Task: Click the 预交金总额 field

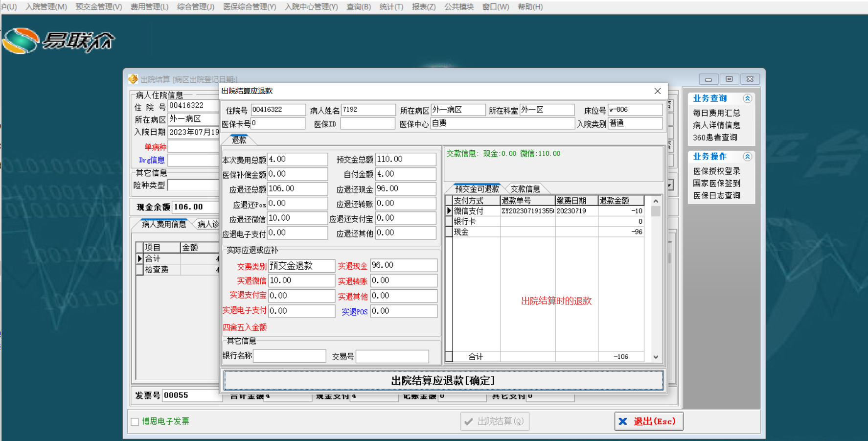Action: click(x=406, y=160)
